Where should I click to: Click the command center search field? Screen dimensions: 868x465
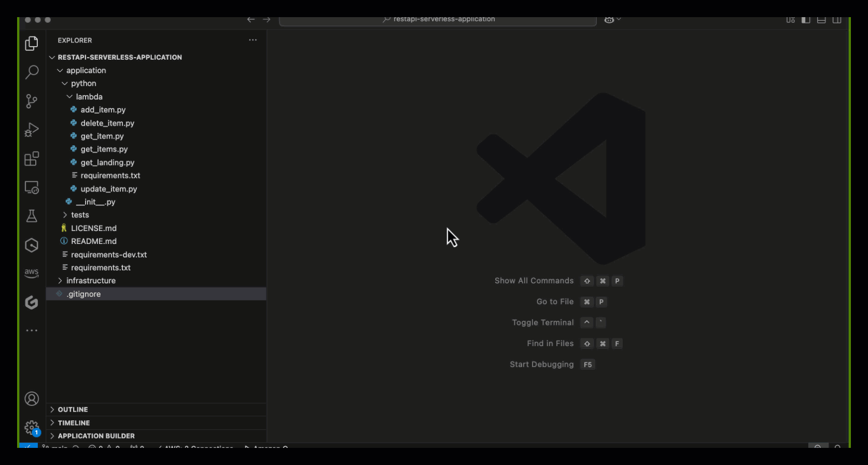point(438,20)
